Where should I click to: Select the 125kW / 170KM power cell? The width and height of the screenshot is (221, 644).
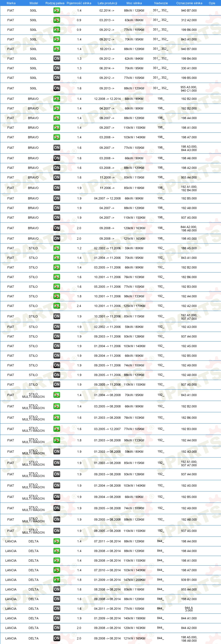134,306
